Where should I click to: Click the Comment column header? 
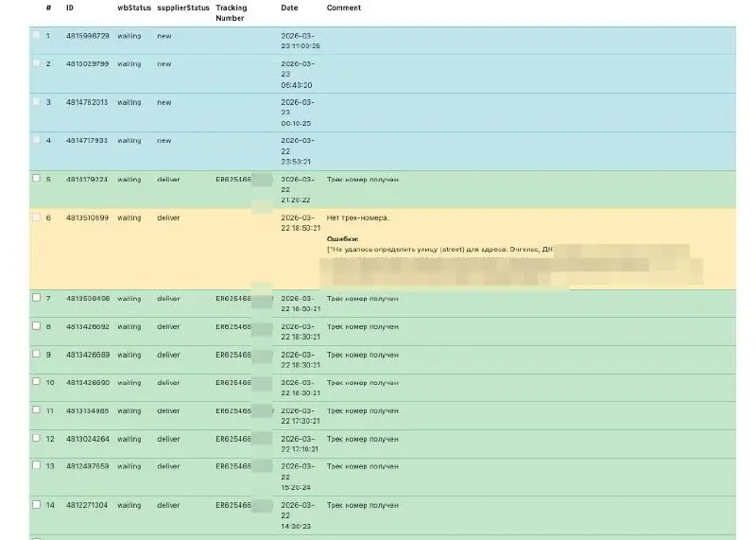pyautogui.click(x=344, y=8)
